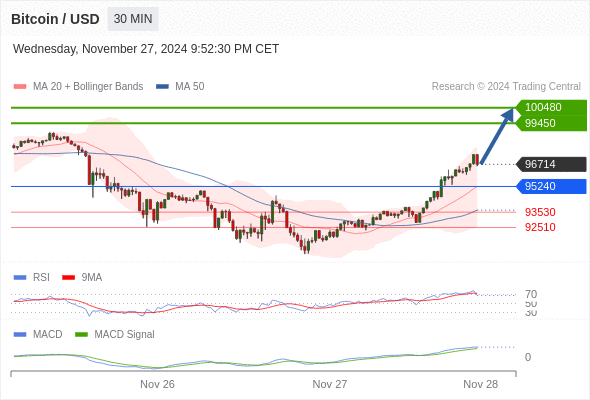Image resolution: width=590 pixels, height=400 pixels.
Task: Click the red 9MA legend swatch
Action: (x=68, y=278)
